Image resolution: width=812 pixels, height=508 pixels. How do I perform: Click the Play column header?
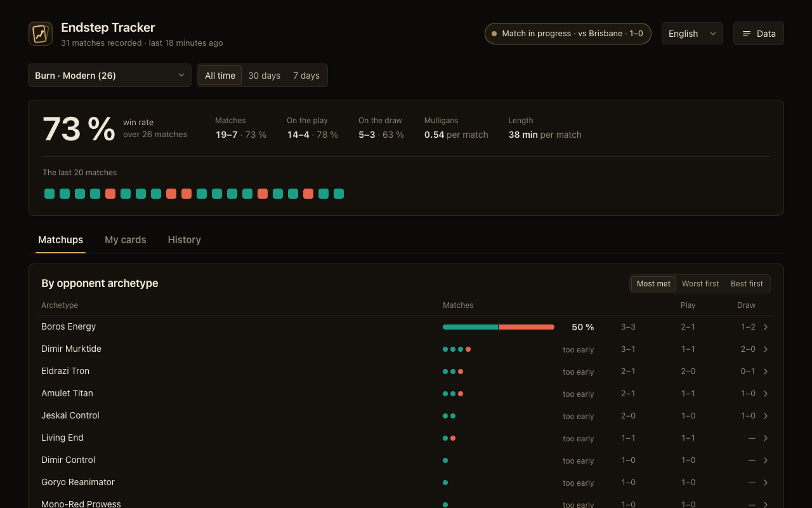click(688, 305)
